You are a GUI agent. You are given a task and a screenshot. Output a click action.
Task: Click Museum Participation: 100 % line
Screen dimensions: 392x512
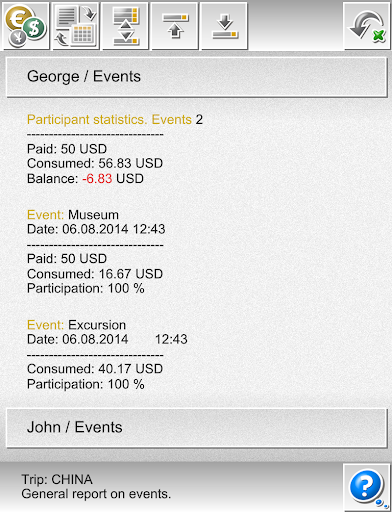click(x=86, y=288)
